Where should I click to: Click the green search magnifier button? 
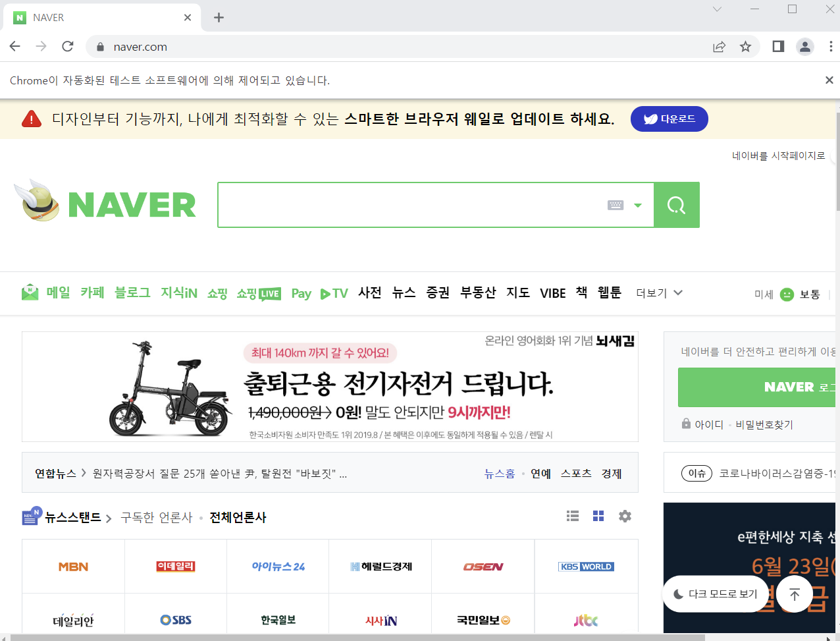676,205
